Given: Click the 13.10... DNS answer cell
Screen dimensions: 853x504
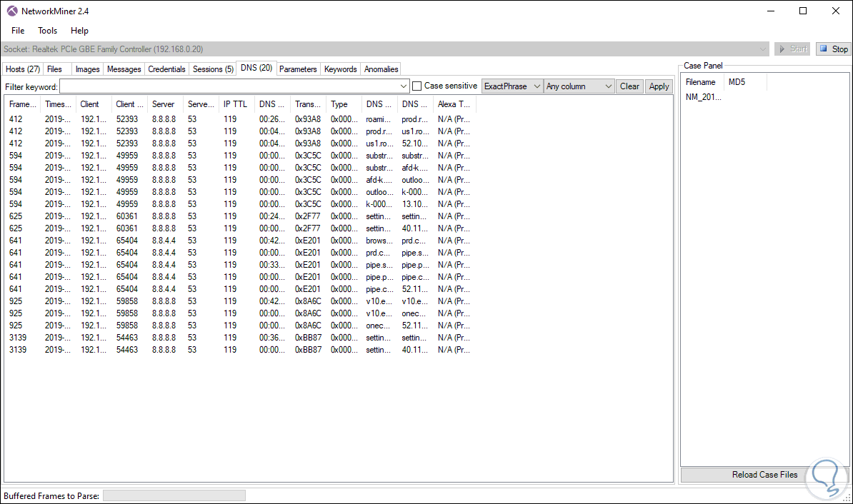Looking at the screenshot, I should (414, 204).
